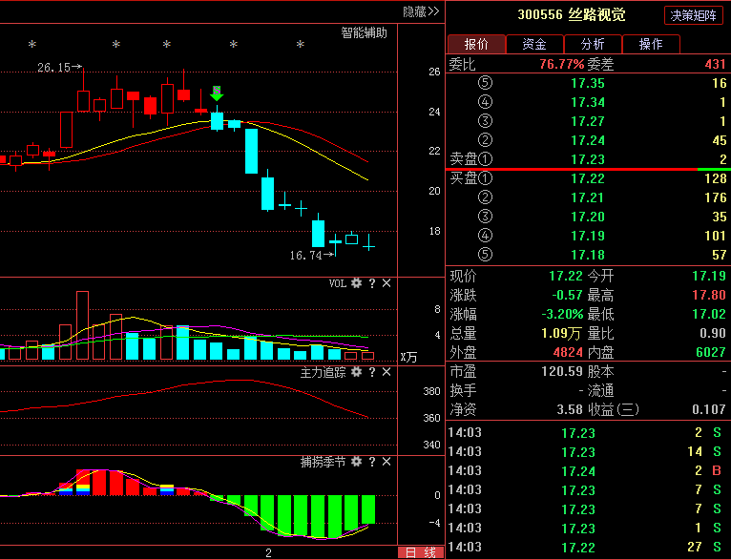The height and width of the screenshot is (560, 731).
Task: Close the 捕捞季节 indicator panel
Action: click(386, 462)
